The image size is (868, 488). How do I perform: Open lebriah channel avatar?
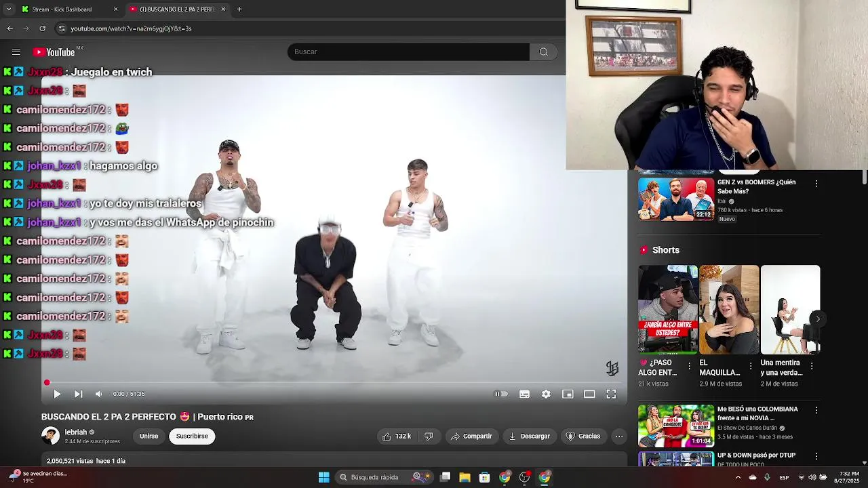click(x=50, y=436)
